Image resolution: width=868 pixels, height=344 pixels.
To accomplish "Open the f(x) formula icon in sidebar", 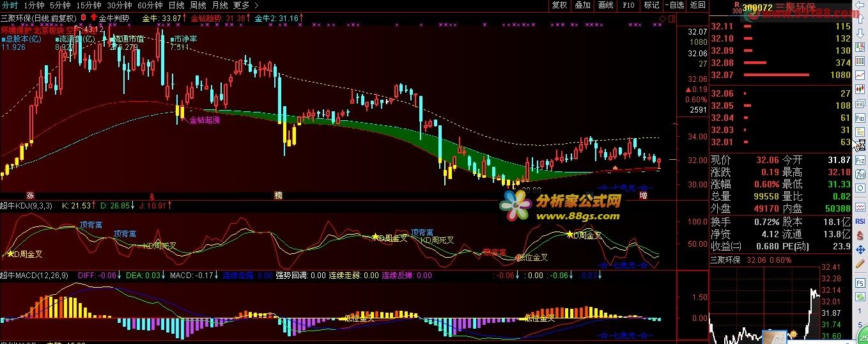I will pyautogui.click(x=860, y=175).
